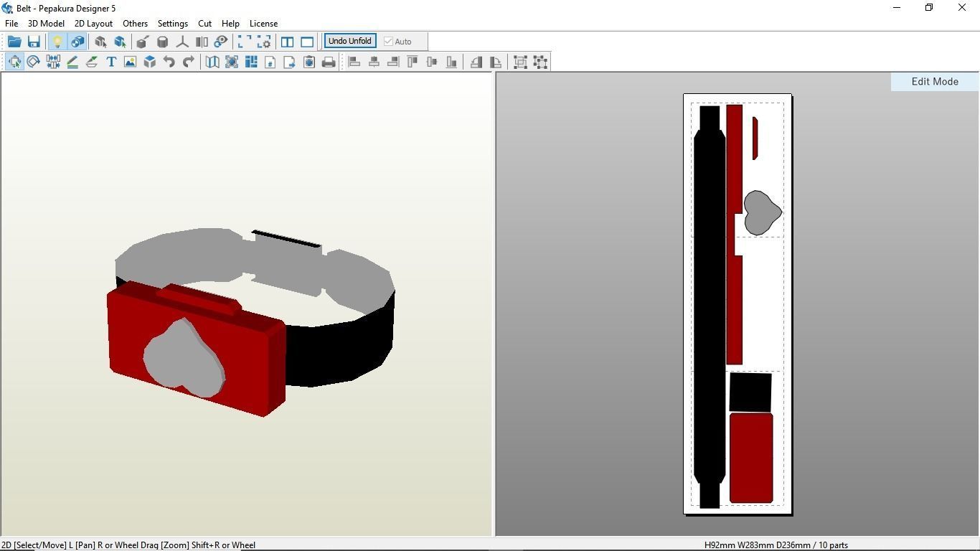This screenshot has width=980, height=551.
Task: Expand the 2D Layout menu
Action: click(93, 24)
